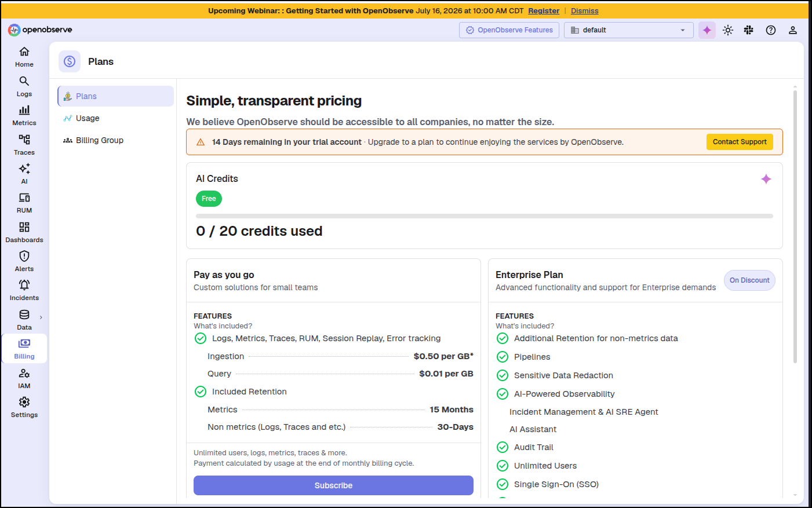812x508 pixels.
Task: Select Billing in the sidebar
Action: click(24, 349)
